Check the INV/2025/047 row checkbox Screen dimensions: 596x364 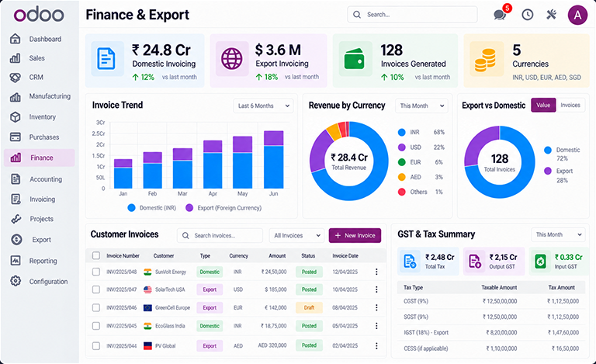tap(96, 289)
